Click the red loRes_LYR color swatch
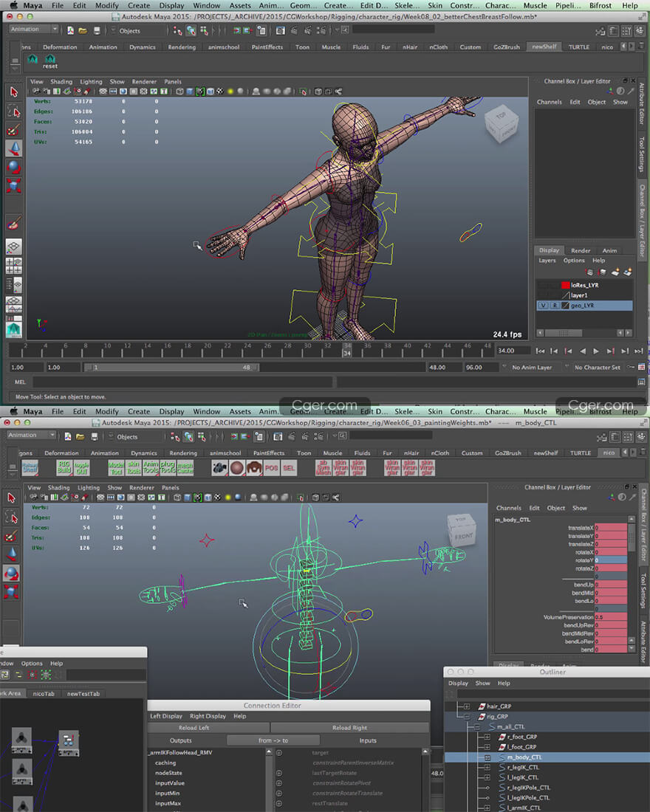 pyautogui.click(x=566, y=284)
